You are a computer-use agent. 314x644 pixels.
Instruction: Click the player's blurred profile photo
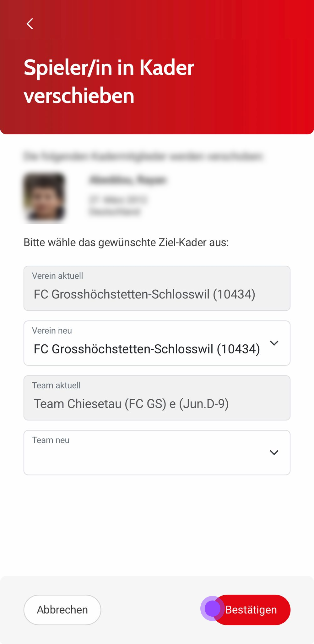click(x=44, y=197)
